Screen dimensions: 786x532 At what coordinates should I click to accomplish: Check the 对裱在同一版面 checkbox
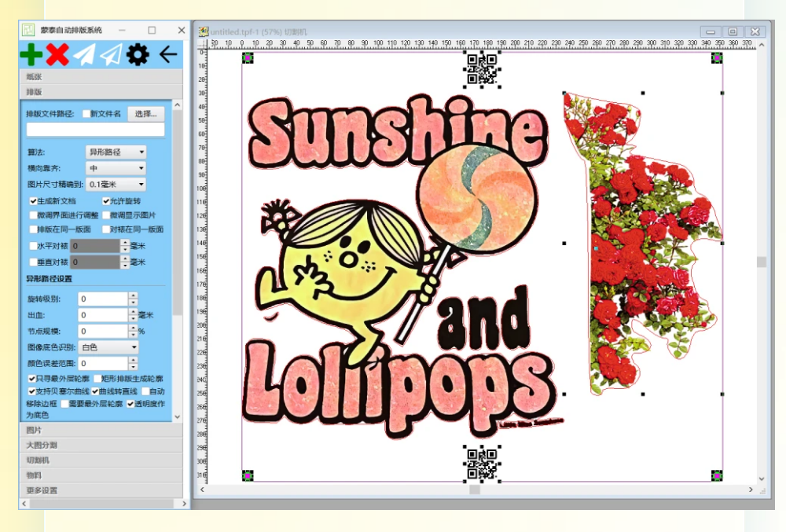[x=106, y=229]
